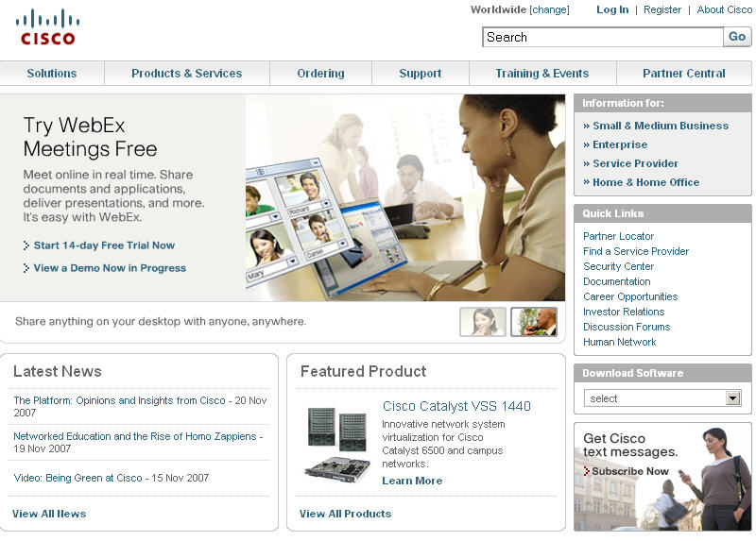This screenshot has height=541, width=756.
Task: Open Home & Home Office link
Action: click(646, 182)
